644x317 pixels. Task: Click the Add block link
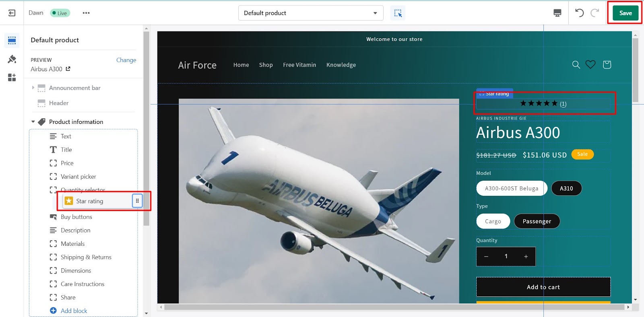tap(74, 311)
